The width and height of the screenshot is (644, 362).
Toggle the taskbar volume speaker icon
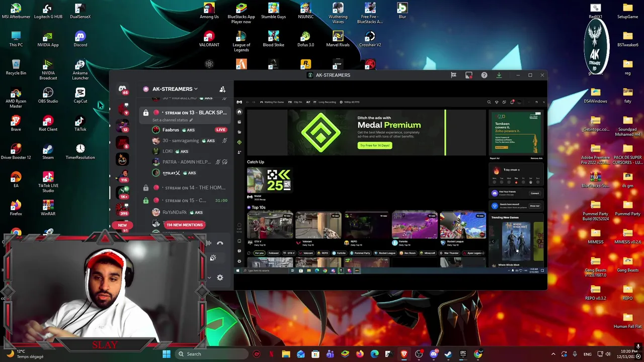coord(608,354)
